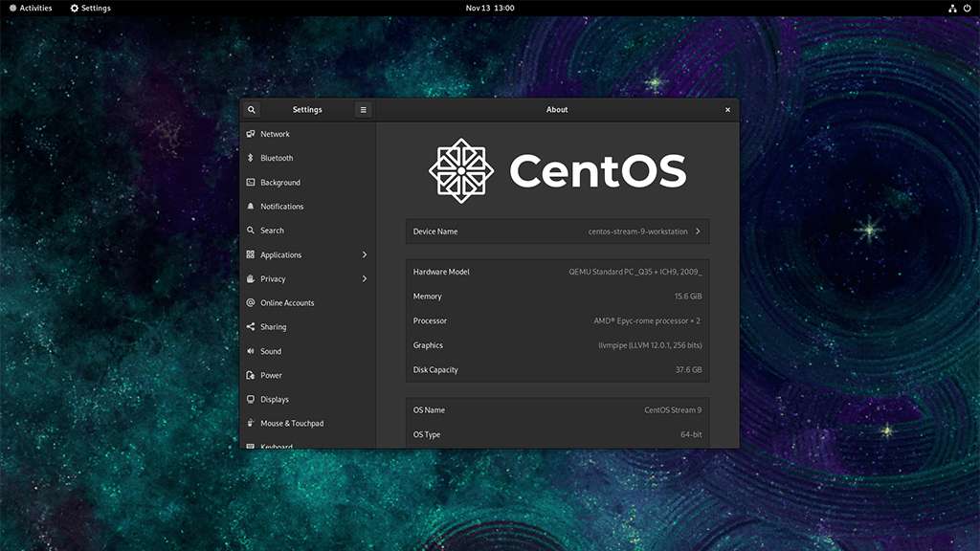
Task: Click the 64-bit OS Type value
Action: [691, 434]
